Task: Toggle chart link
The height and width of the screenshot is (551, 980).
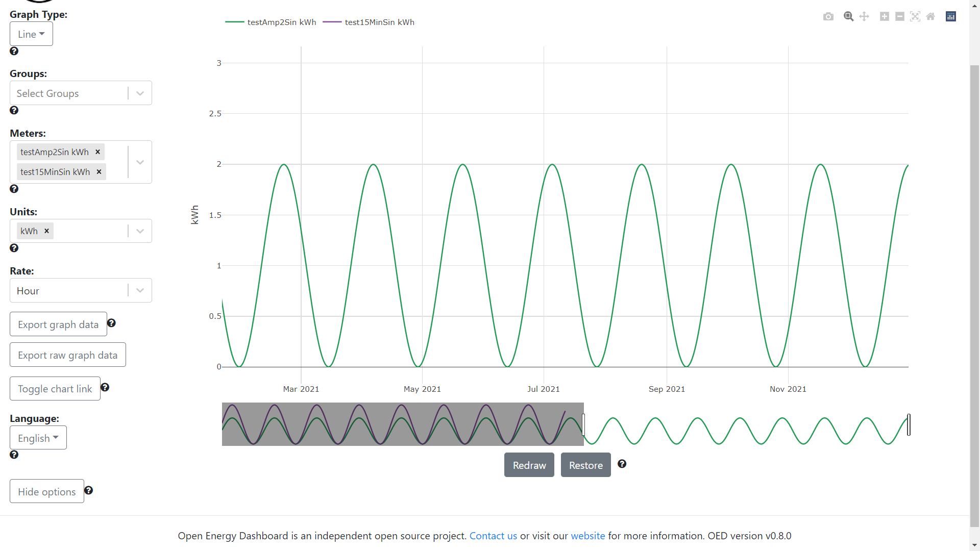Action: point(55,388)
